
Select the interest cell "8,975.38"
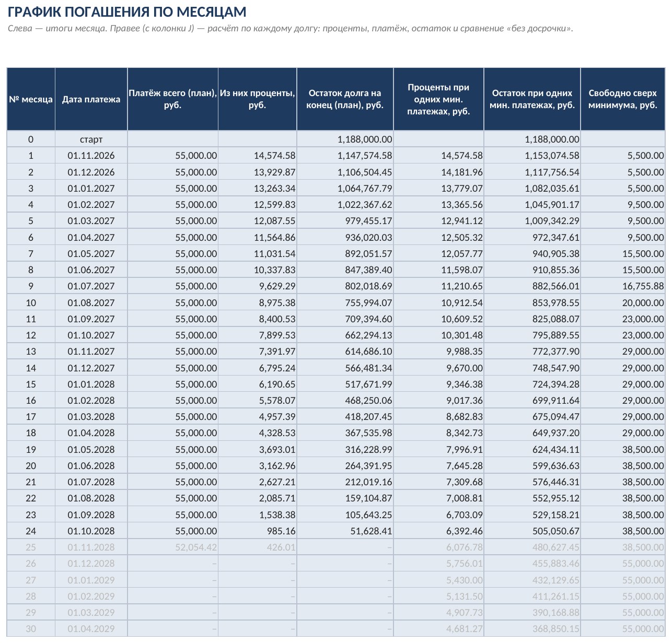(258, 302)
